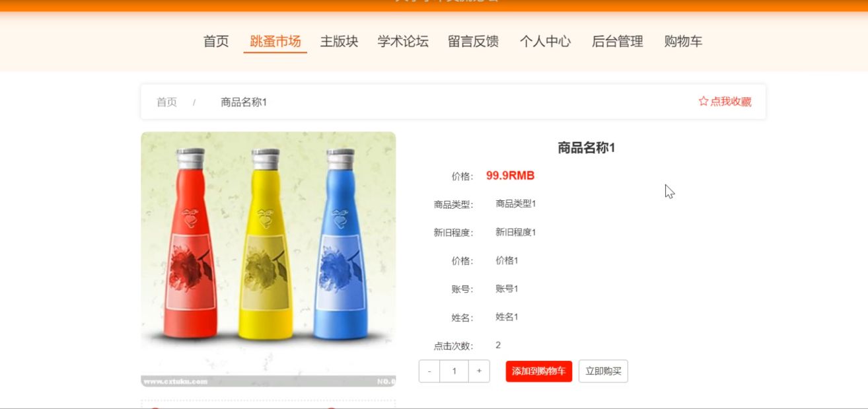Open the 首页 navigation menu item
This screenshot has width=868, height=409.
(216, 42)
